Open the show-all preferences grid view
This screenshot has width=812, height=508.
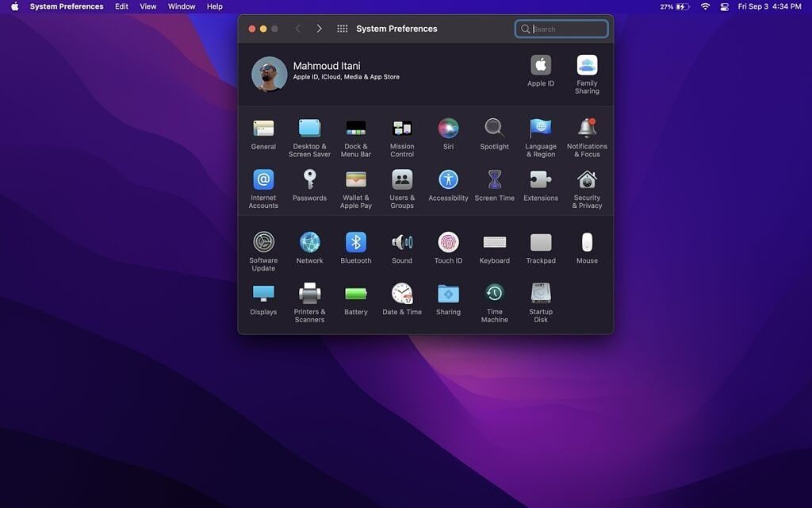(x=342, y=28)
